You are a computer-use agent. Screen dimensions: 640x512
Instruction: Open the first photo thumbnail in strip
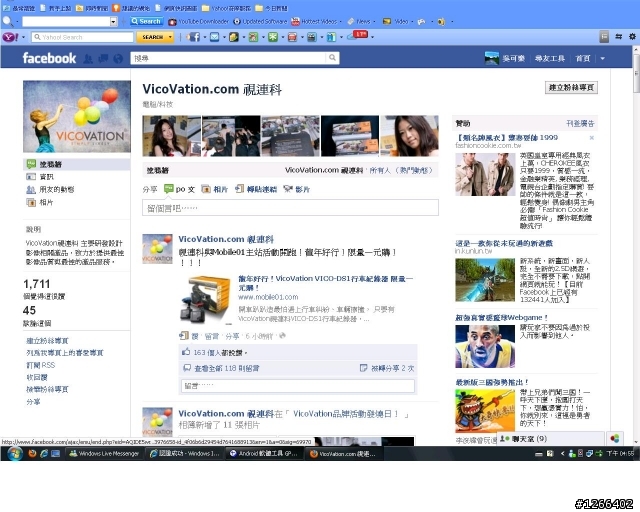tap(171, 136)
